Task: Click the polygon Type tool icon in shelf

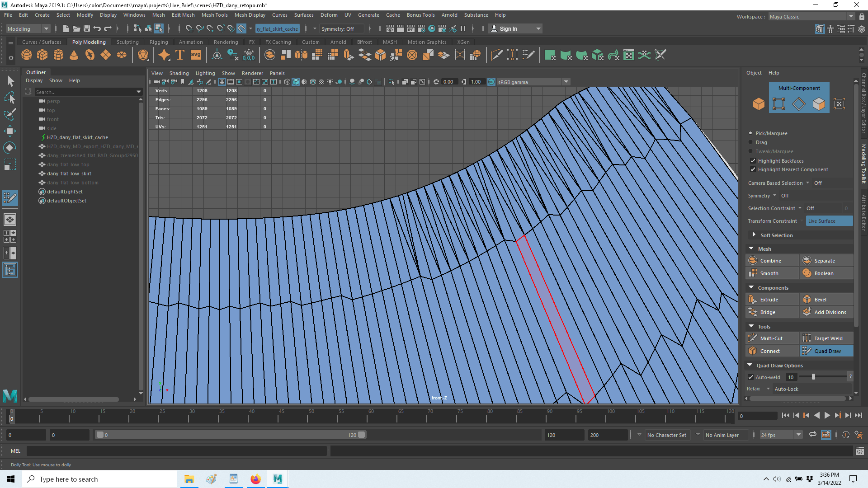Action: pyautogui.click(x=179, y=55)
